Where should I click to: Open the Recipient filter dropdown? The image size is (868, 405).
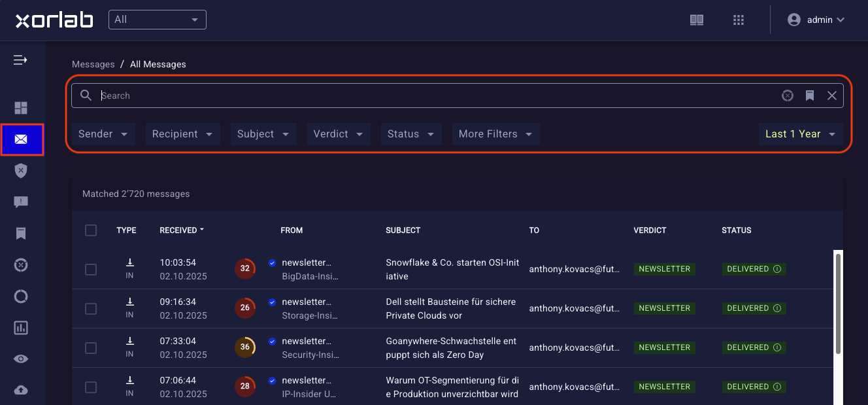pos(182,133)
